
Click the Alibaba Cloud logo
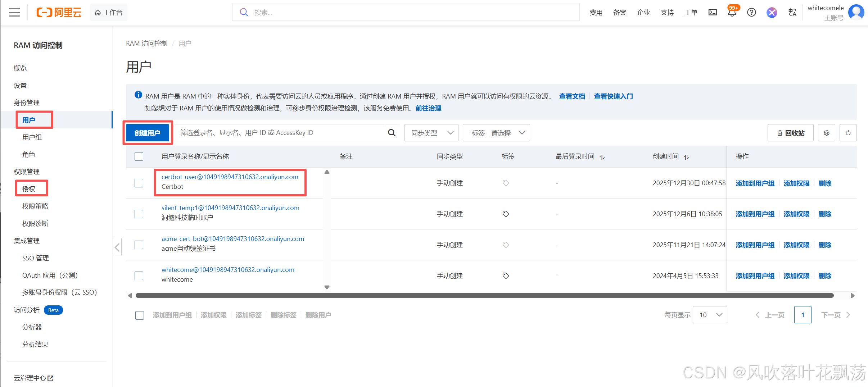59,12
